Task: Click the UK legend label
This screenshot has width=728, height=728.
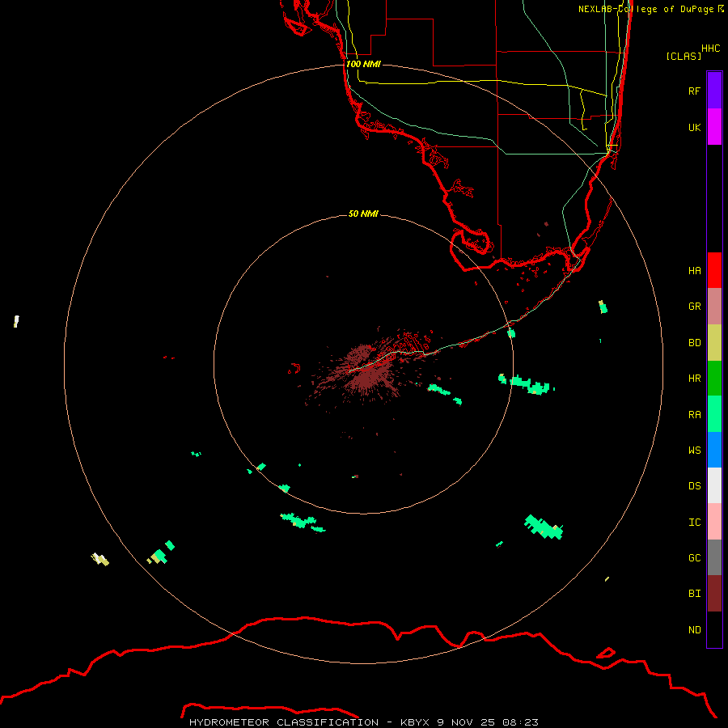Action: [694, 127]
